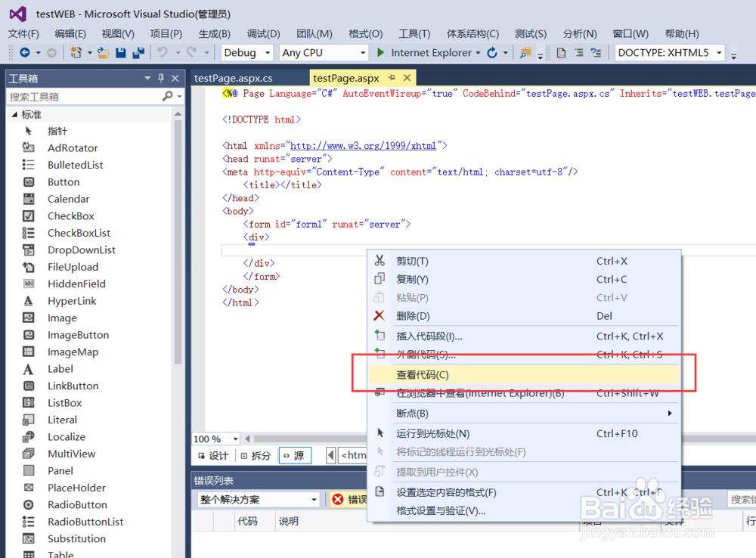The width and height of the screenshot is (756, 558).
Task: Open the Debug configuration dropdown
Action: [x=246, y=52]
